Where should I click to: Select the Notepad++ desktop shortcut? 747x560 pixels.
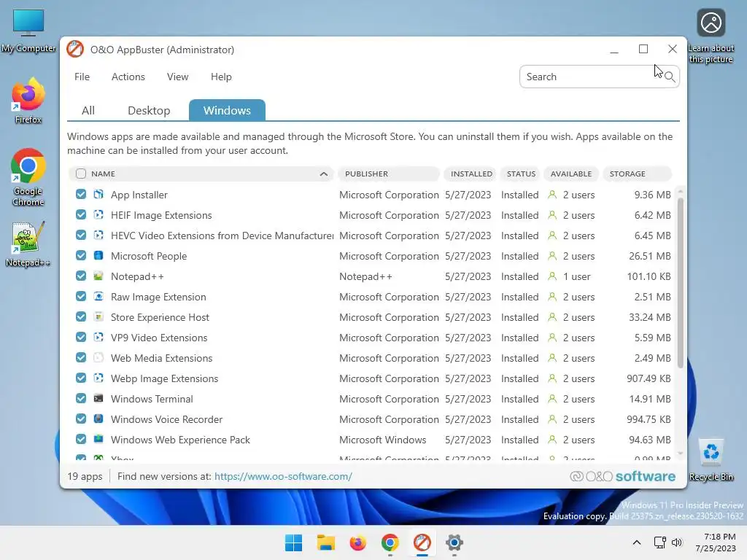point(28,244)
